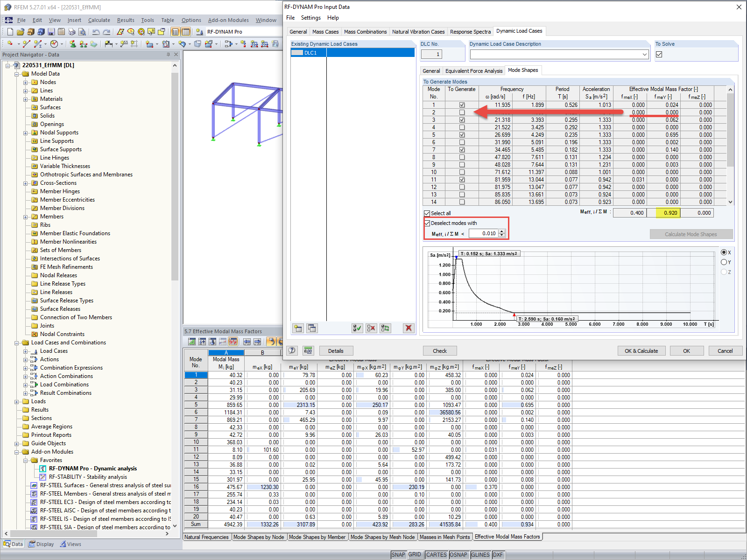The height and width of the screenshot is (560, 747).
Task: Click the deselect-all load cases icon
Action: [x=371, y=328]
